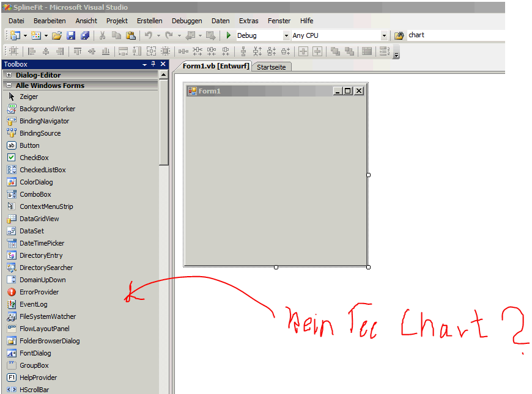
Task: Click the Cut scissors icon
Action: pos(102,35)
